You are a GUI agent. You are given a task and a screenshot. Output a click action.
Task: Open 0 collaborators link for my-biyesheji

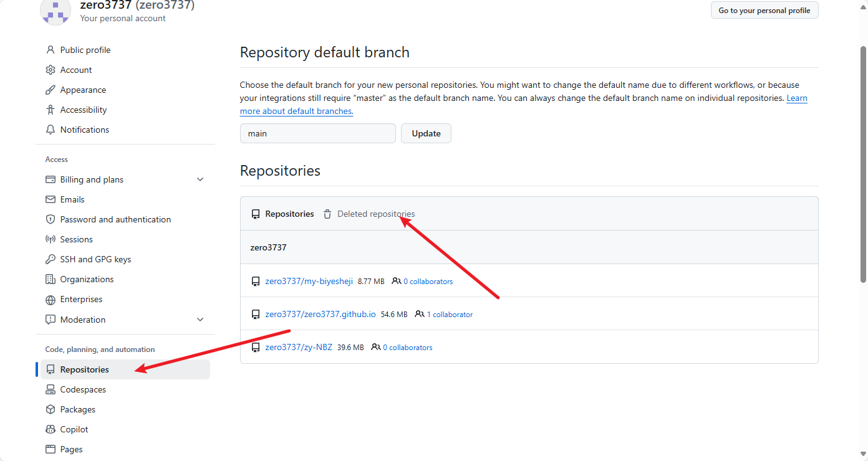pyautogui.click(x=428, y=282)
